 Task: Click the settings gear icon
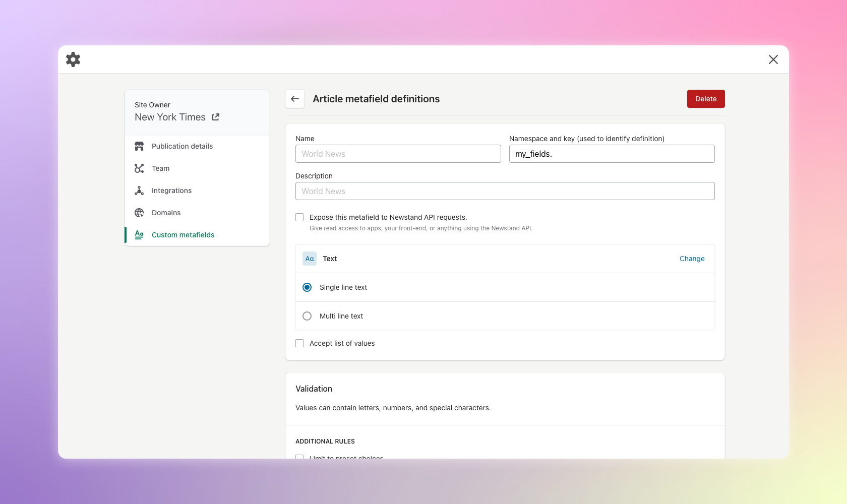click(x=73, y=59)
